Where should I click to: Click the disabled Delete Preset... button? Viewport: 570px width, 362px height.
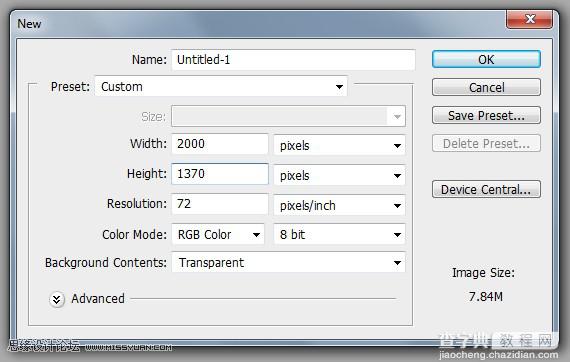coord(486,143)
